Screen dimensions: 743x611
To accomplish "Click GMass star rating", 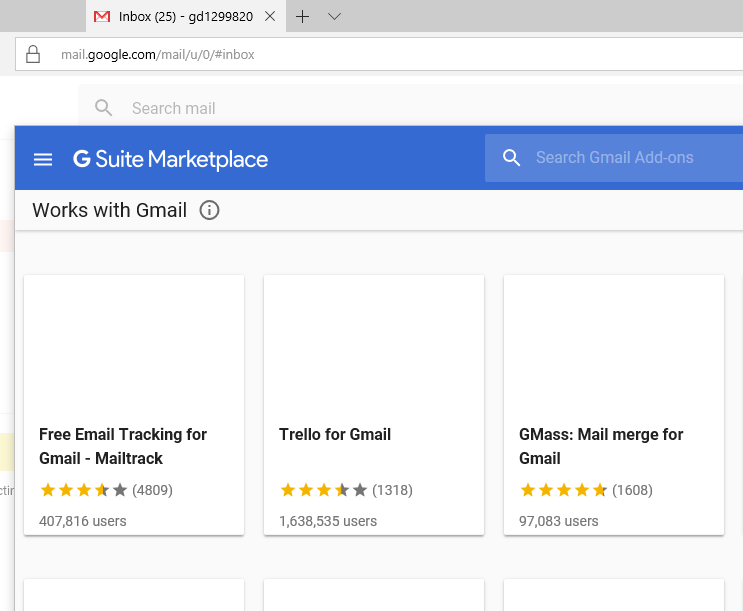I will point(563,490).
